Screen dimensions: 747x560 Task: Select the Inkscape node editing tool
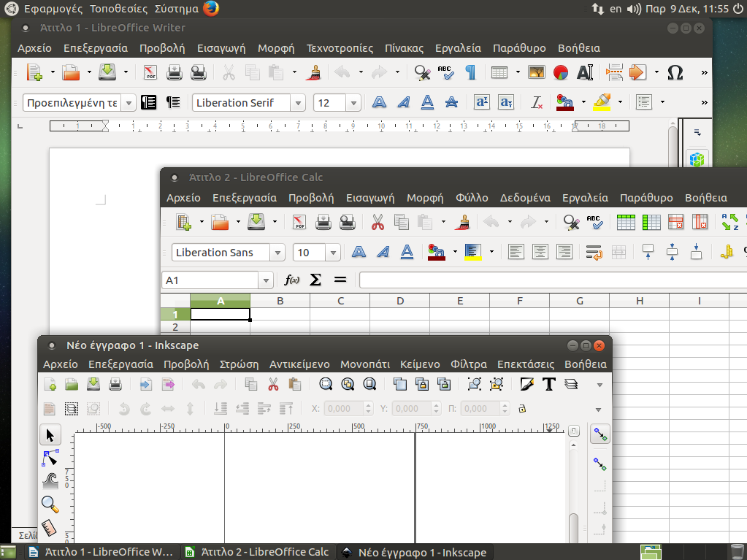click(50, 458)
